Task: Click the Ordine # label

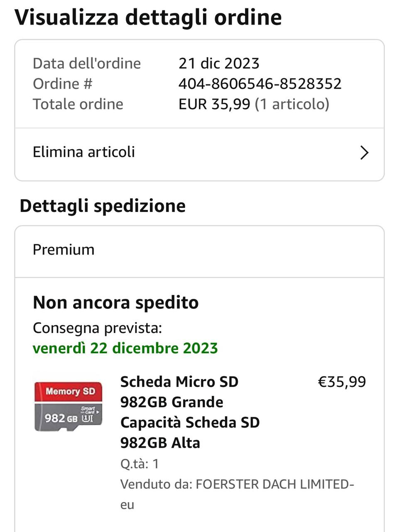Action: tap(63, 84)
